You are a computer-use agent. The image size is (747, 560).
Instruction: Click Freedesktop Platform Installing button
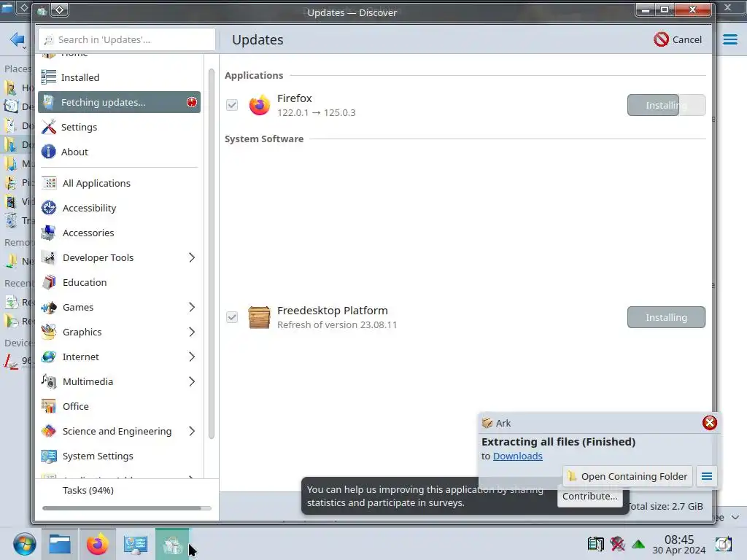pyautogui.click(x=666, y=317)
